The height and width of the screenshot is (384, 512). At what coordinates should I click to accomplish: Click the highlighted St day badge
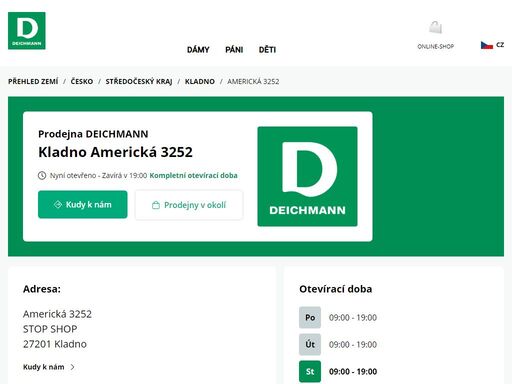pos(310,371)
